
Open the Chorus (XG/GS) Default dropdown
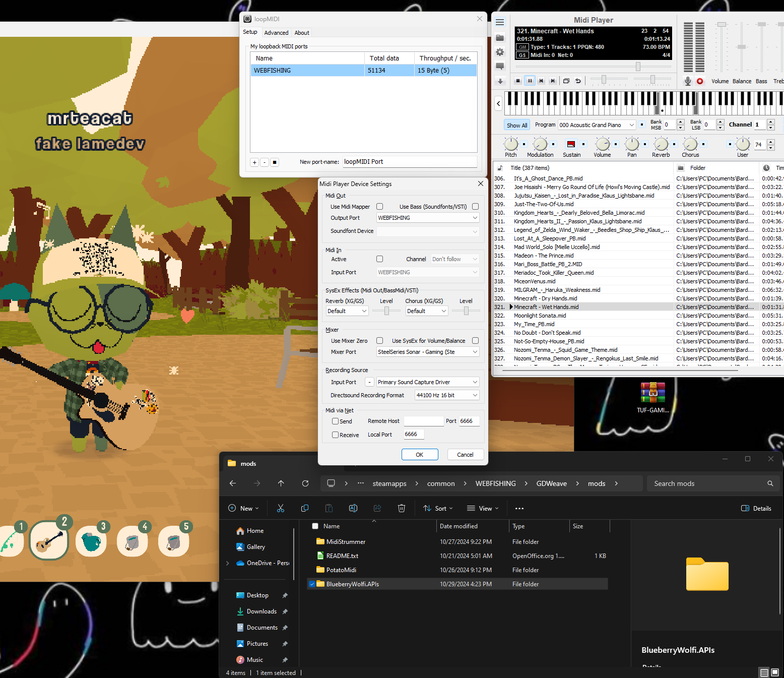click(427, 311)
